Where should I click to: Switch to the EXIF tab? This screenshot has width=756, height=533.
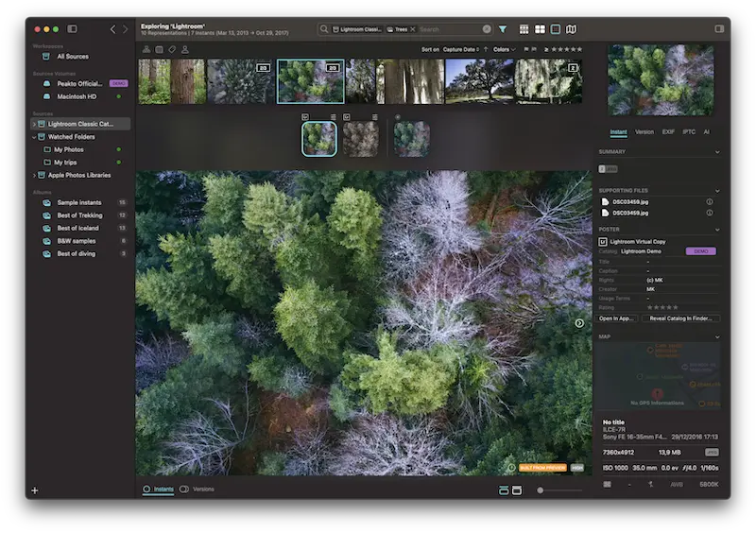tap(668, 131)
